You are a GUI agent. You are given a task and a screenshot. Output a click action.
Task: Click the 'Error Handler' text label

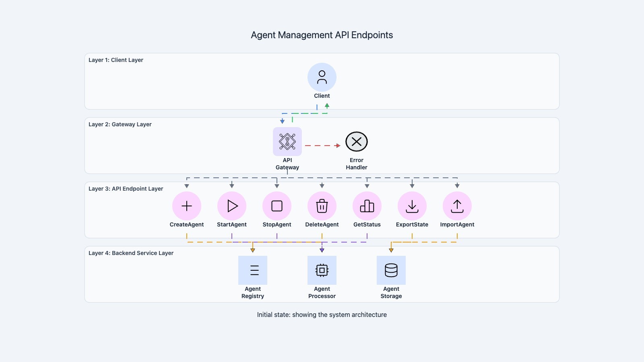(x=357, y=164)
